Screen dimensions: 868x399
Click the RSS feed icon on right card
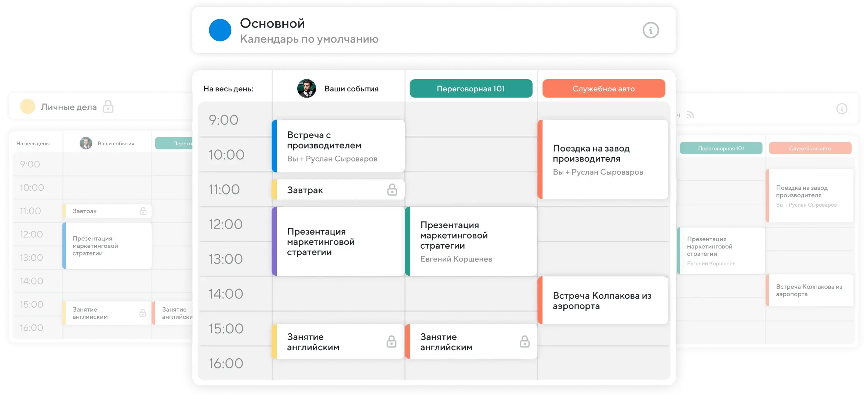(690, 115)
